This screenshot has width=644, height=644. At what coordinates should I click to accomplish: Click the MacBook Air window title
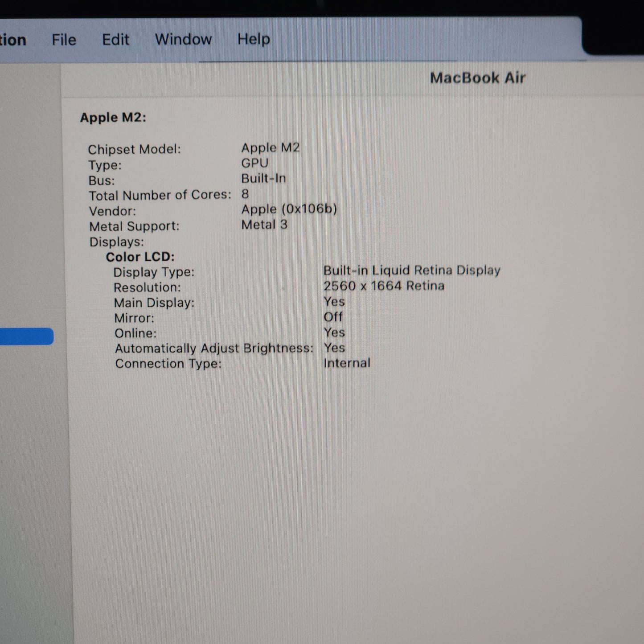click(477, 78)
